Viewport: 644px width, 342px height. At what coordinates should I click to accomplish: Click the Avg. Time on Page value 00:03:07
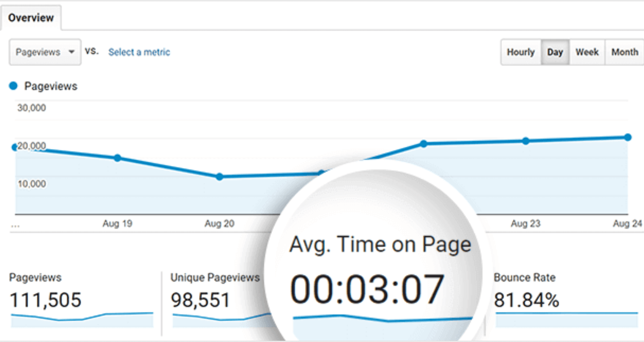(367, 290)
